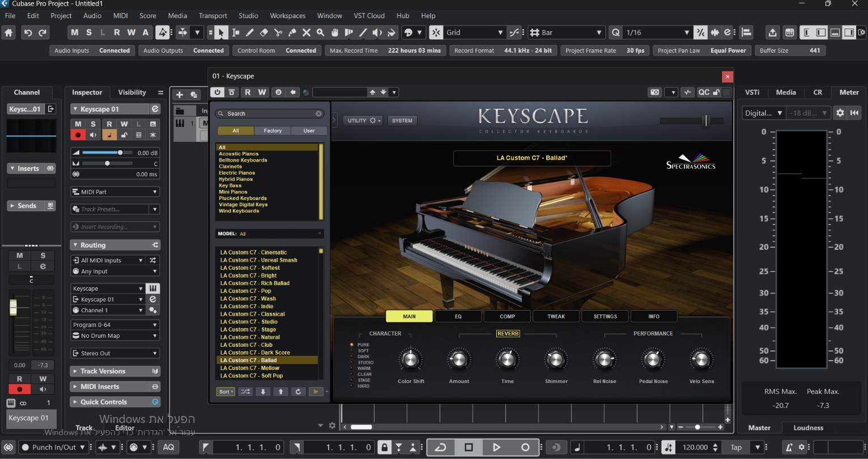This screenshot has width=868, height=459.
Task: Click the AQ auto-quantize button
Action: tap(168, 447)
